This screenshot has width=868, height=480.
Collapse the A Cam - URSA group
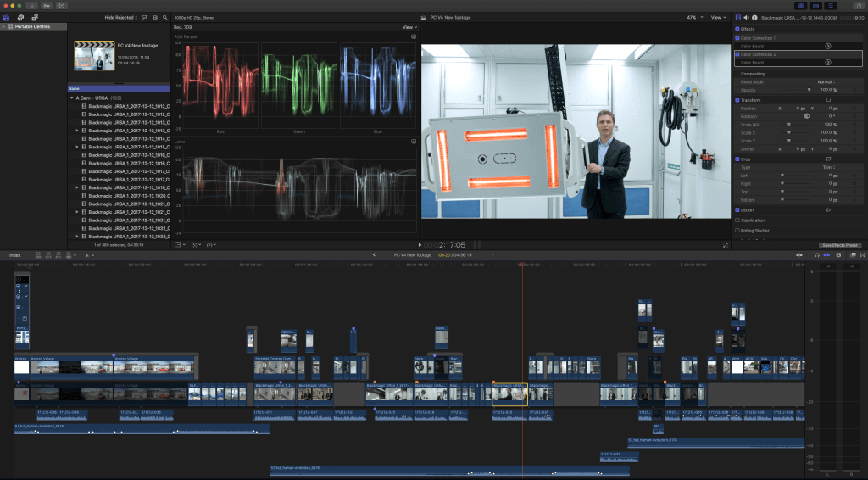tap(72, 98)
